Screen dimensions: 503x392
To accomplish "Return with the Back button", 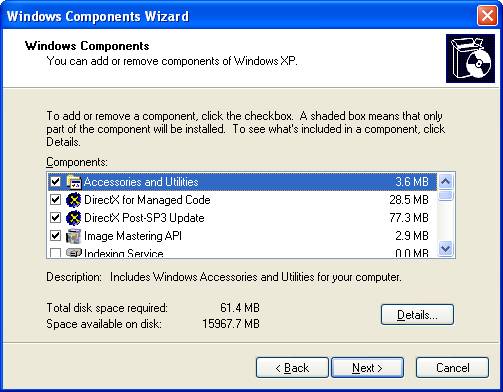I will pyautogui.click(x=292, y=368).
